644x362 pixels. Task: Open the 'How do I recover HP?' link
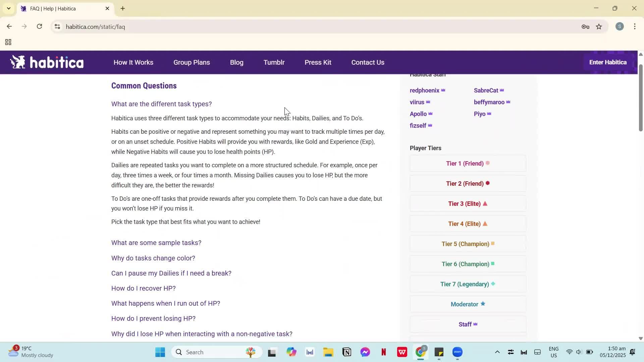pyautogui.click(x=143, y=288)
